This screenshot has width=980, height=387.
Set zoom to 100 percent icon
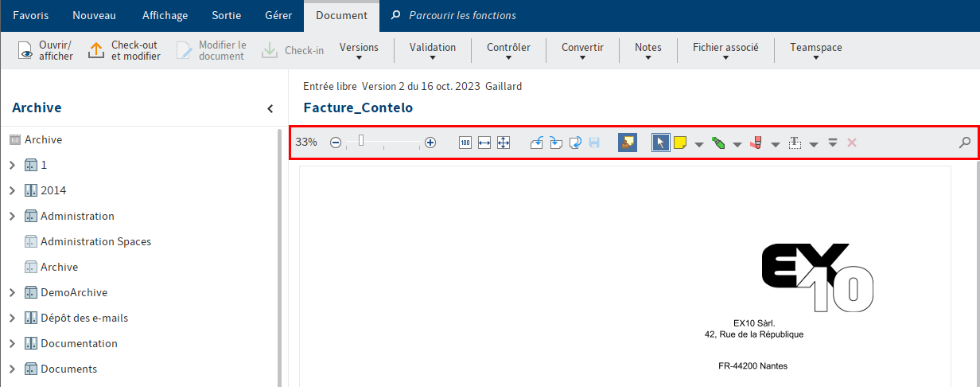pyautogui.click(x=465, y=143)
